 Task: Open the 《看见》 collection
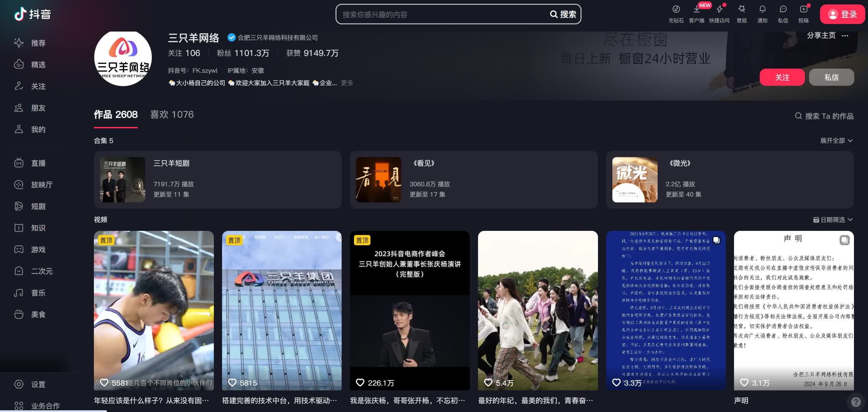click(474, 180)
